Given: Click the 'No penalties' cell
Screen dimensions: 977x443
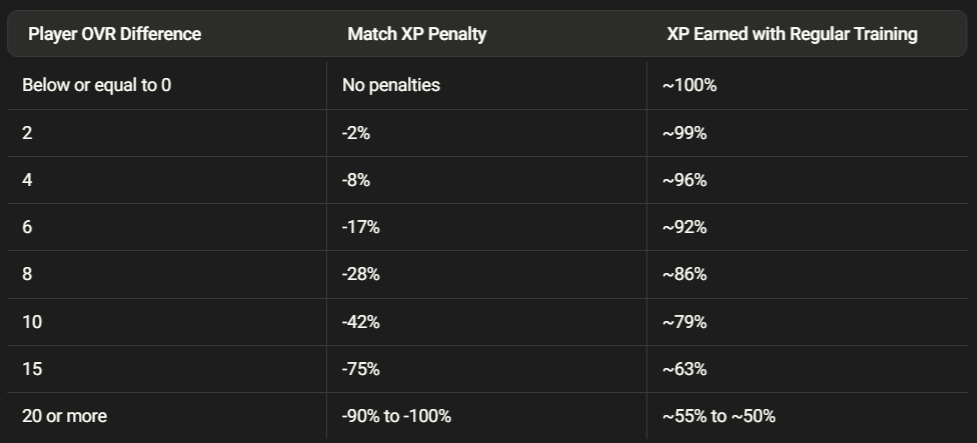Looking at the screenshot, I should pos(391,85).
